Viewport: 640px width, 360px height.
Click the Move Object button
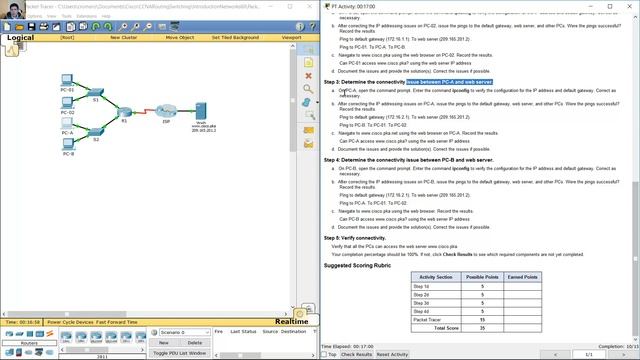(x=180, y=38)
